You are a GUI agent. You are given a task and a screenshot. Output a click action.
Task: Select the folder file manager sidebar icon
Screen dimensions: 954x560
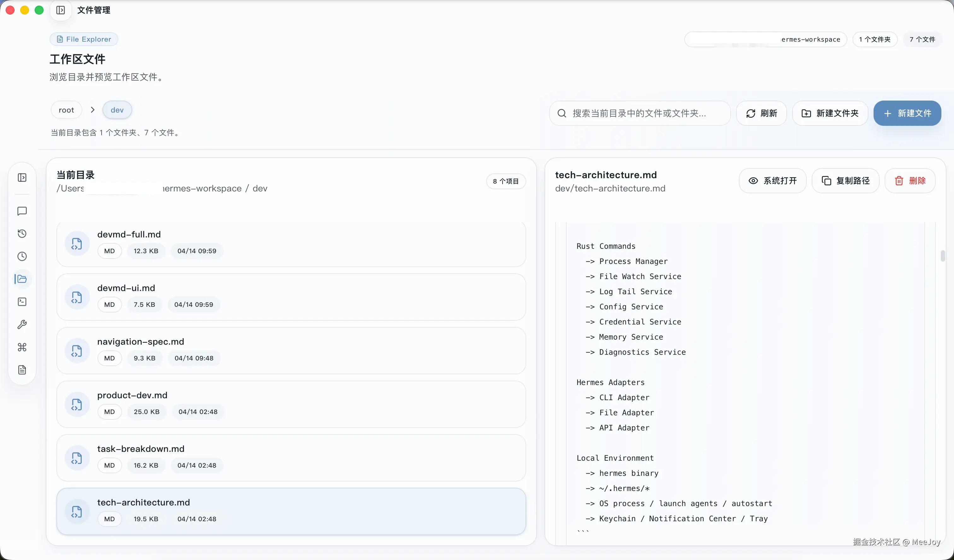point(22,279)
